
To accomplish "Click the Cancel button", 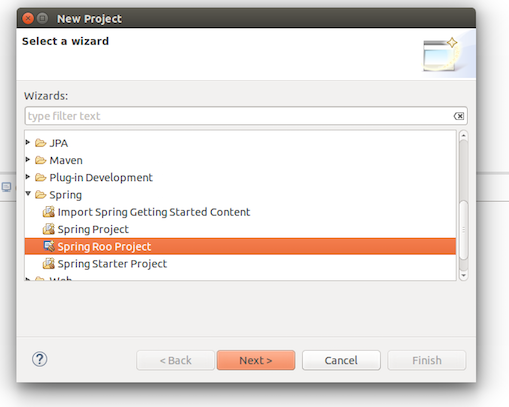I will pos(341,360).
